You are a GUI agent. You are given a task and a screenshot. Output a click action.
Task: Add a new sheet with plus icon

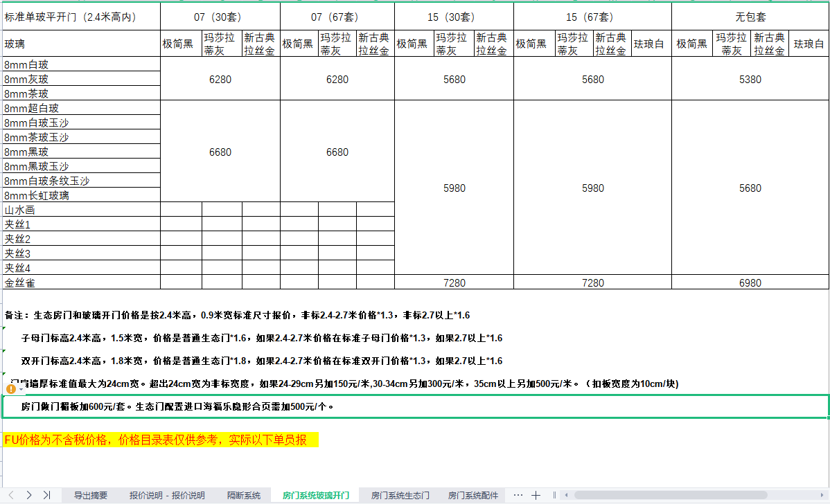536,495
